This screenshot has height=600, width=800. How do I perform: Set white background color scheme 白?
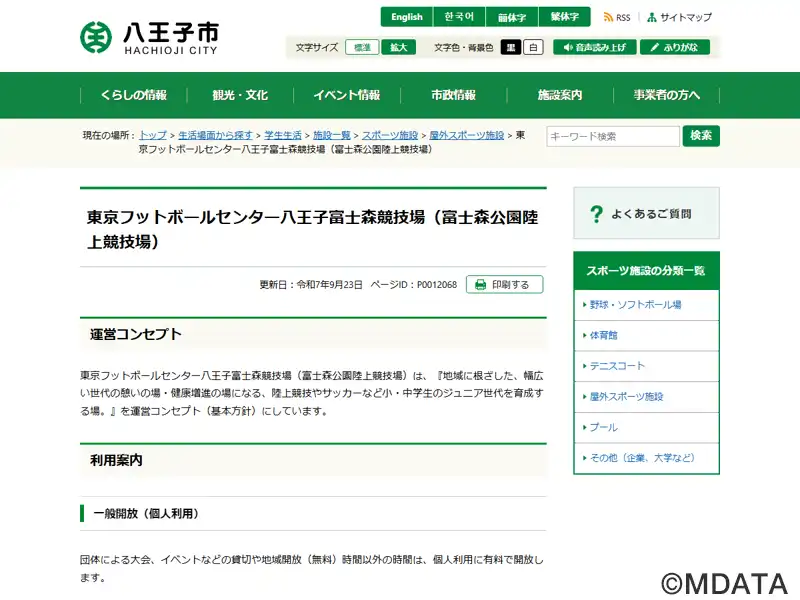pos(534,47)
